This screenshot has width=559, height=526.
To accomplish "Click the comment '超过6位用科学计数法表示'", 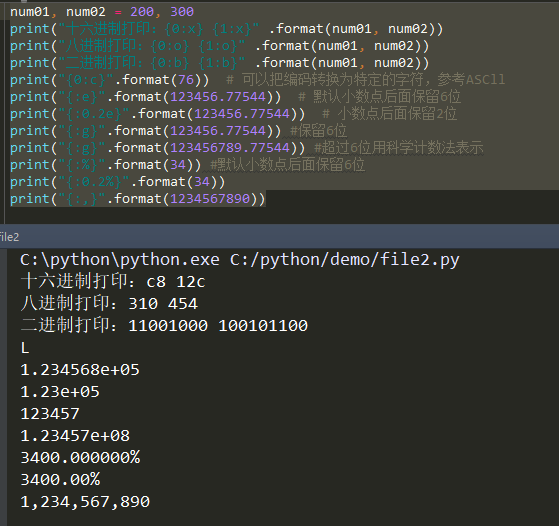I will point(399,148).
